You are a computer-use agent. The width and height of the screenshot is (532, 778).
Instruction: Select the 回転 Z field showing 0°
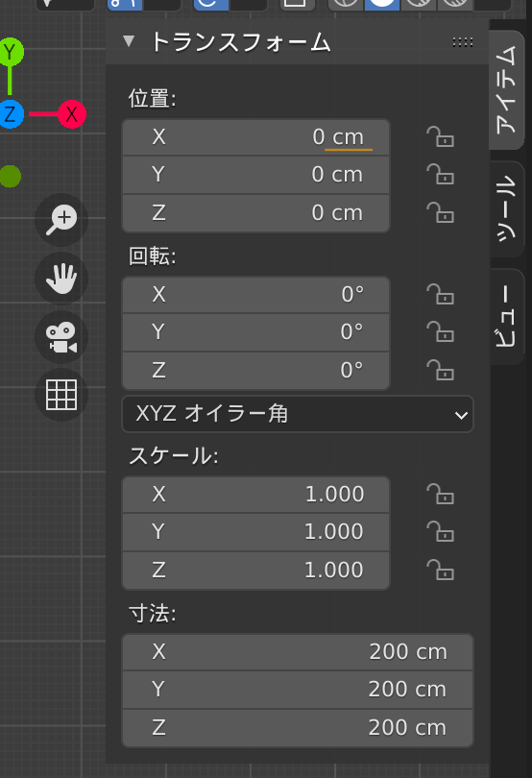point(256,370)
